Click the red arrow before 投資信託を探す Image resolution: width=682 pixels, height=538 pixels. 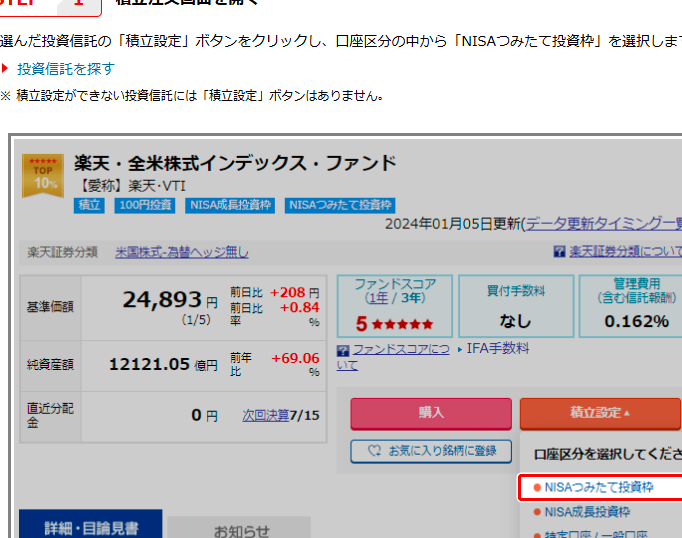point(5,68)
